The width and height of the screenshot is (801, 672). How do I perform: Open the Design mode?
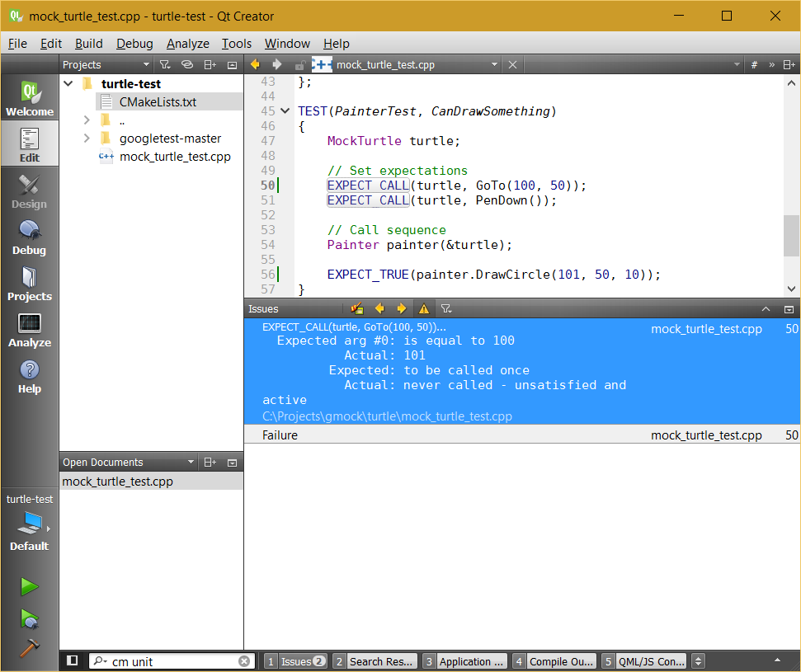pyautogui.click(x=30, y=190)
